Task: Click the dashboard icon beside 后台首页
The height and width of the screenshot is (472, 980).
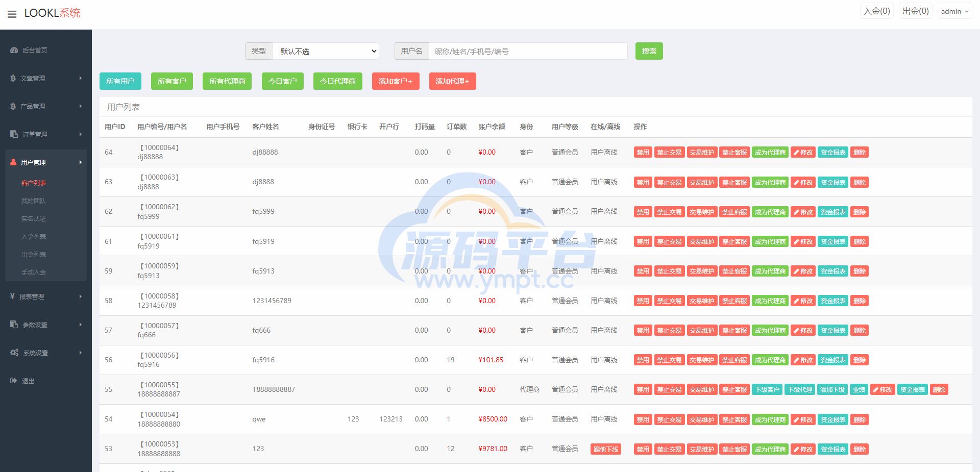Action: point(14,50)
